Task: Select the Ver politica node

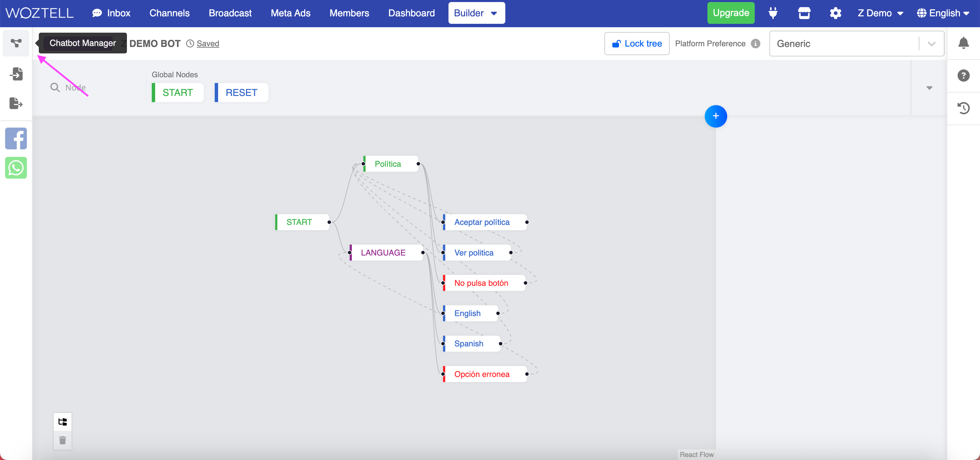Action: pos(477,253)
